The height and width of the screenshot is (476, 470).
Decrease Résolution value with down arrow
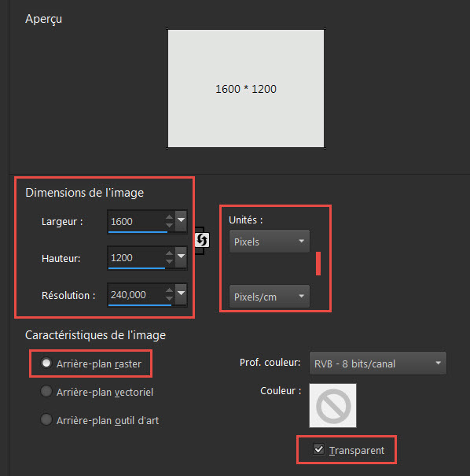[x=169, y=298]
